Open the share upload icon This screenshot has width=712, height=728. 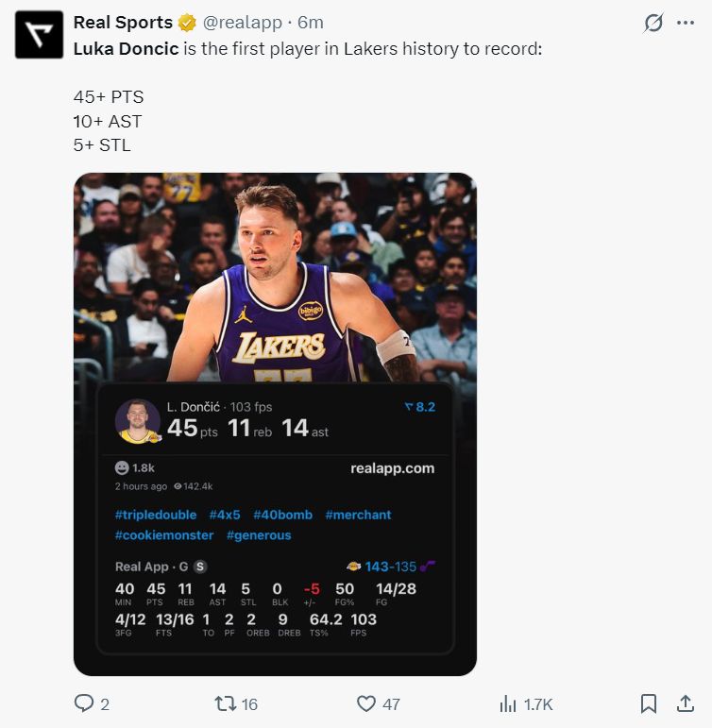686,703
